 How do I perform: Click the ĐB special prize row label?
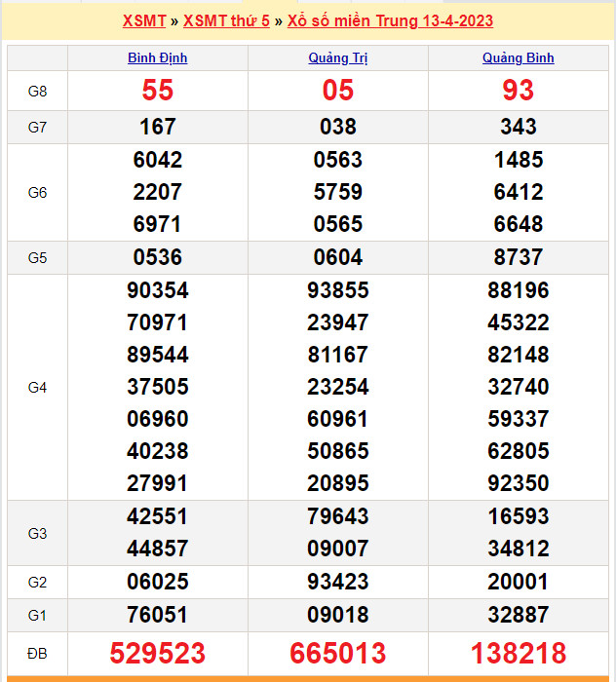[37, 652]
